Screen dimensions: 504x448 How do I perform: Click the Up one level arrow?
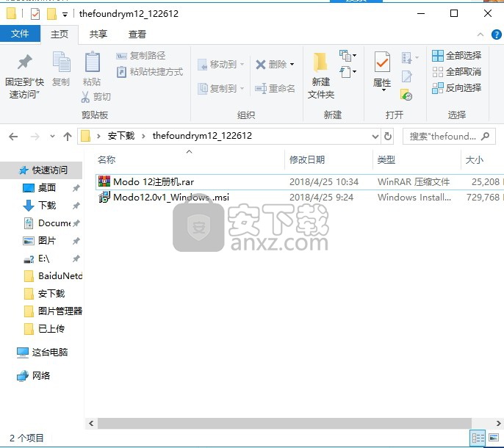coord(68,137)
